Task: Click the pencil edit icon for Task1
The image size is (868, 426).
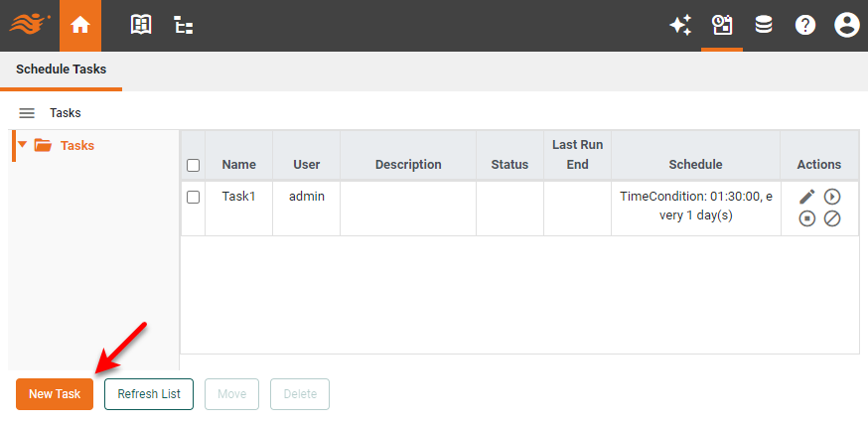Action: [807, 197]
